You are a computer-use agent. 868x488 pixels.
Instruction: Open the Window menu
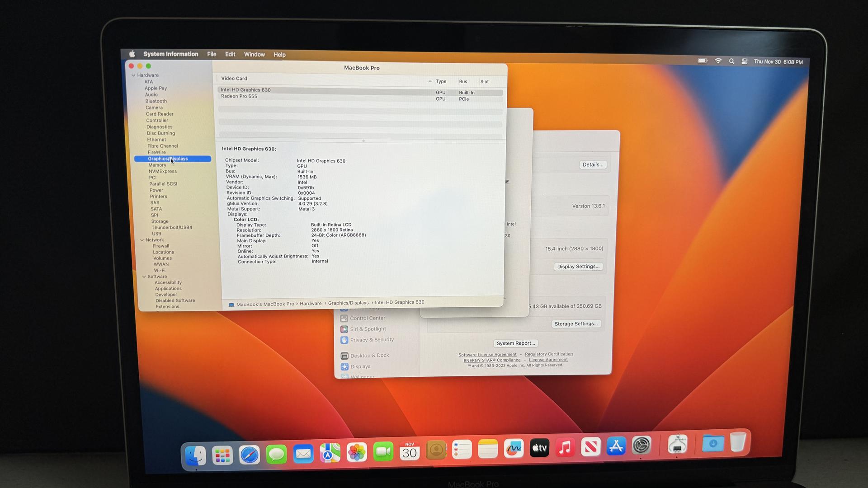coord(255,54)
